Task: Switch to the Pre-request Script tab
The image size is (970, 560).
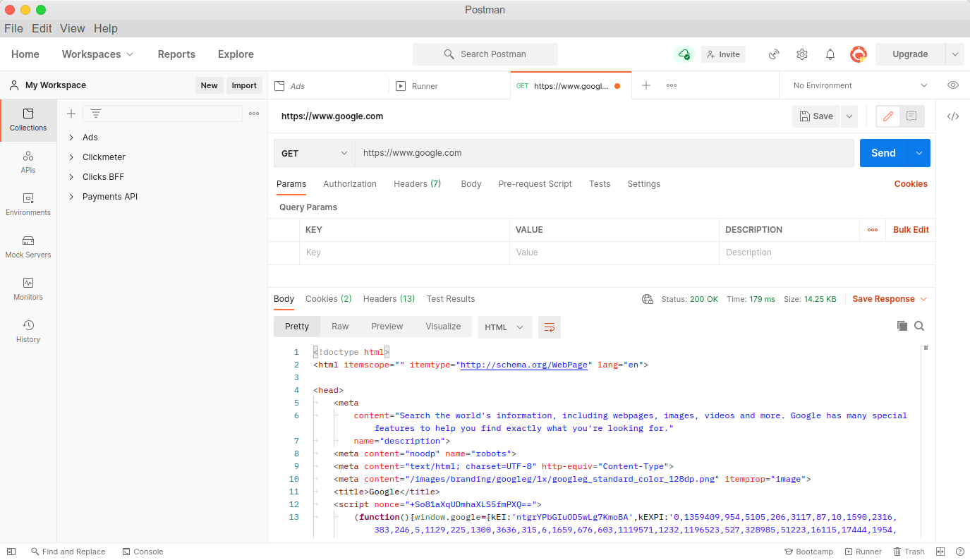Action: click(535, 184)
